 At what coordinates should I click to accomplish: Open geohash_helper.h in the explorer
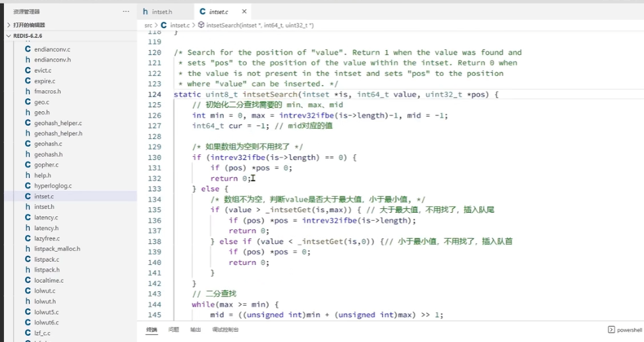pos(59,133)
